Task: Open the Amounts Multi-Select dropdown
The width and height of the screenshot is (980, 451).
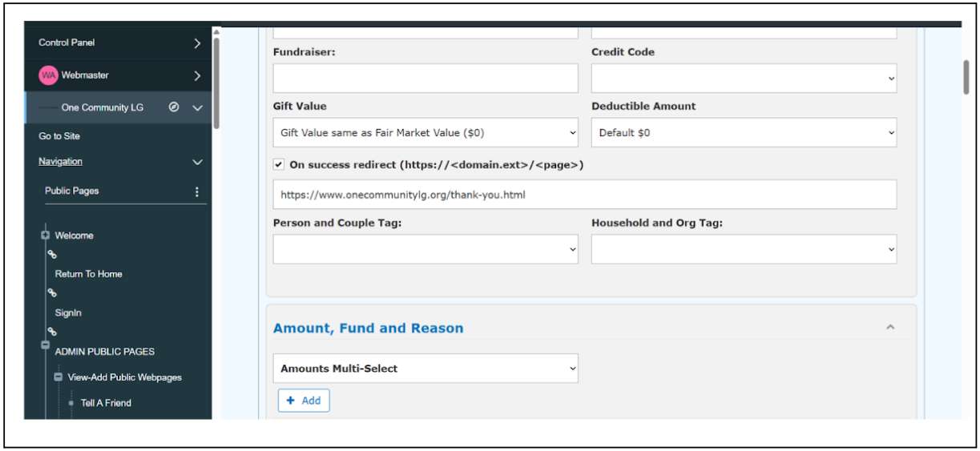Action: [x=425, y=368]
